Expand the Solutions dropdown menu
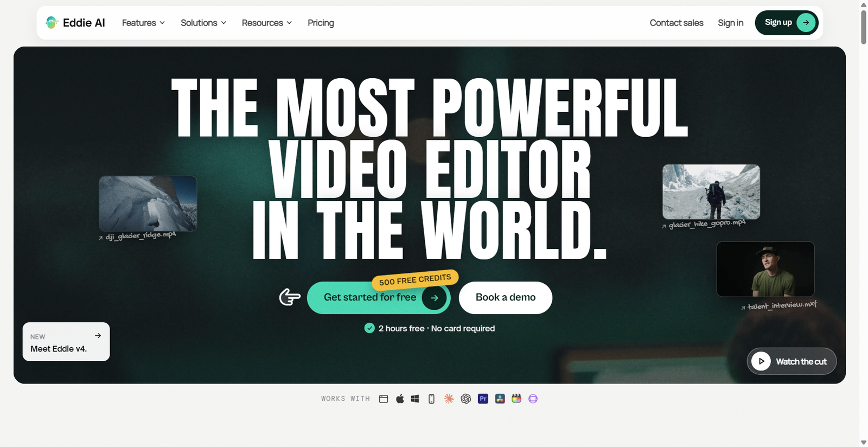The height and width of the screenshot is (447, 868). 203,23
